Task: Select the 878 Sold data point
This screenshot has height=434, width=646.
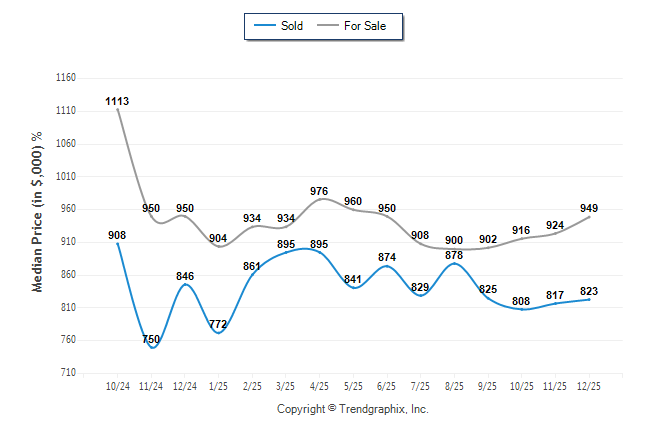Action: coord(455,263)
